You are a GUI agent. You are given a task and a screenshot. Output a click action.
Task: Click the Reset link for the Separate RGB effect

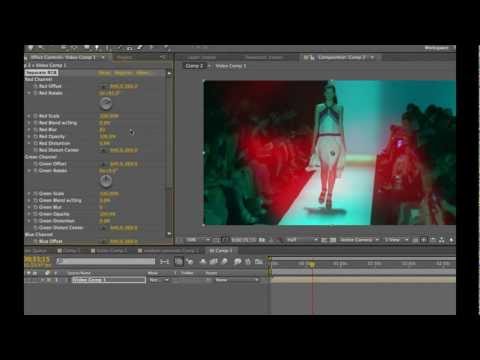[104, 73]
